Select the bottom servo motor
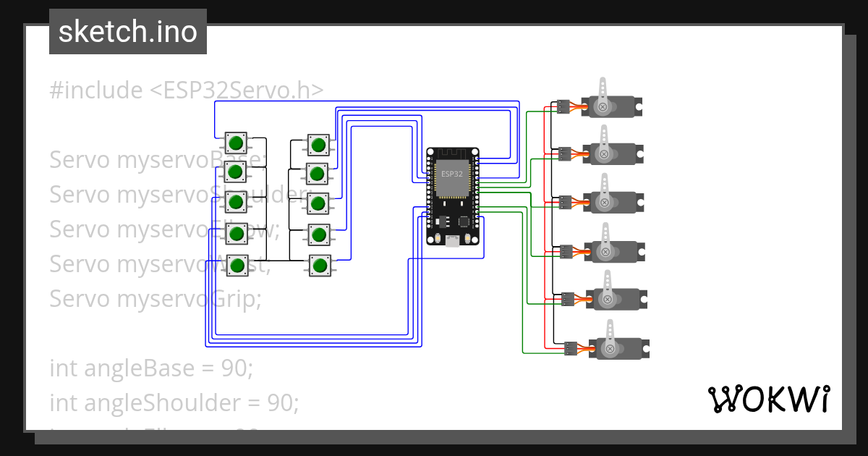The height and width of the screenshot is (456, 868). (x=618, y=347)
